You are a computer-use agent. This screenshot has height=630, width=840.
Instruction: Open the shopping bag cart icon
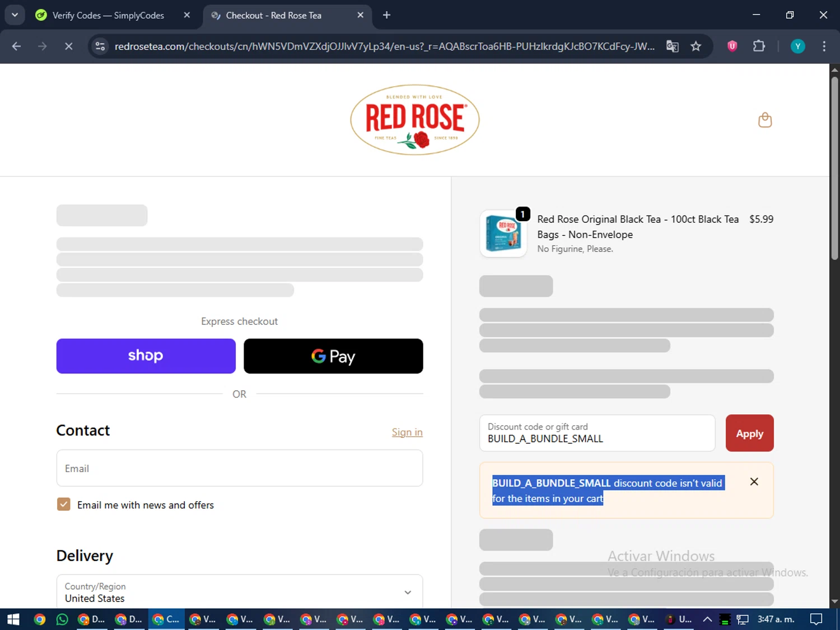[x=765, y=120]
